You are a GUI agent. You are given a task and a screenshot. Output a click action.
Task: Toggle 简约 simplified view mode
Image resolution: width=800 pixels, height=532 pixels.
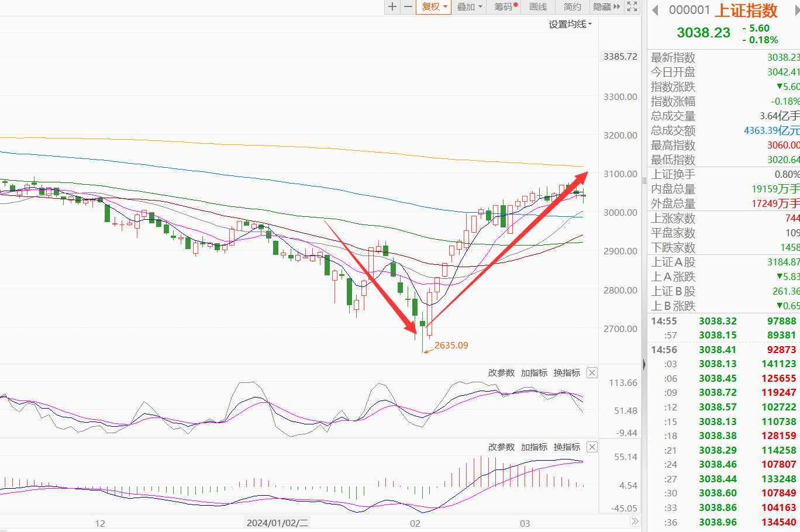[x=572, y=7]
